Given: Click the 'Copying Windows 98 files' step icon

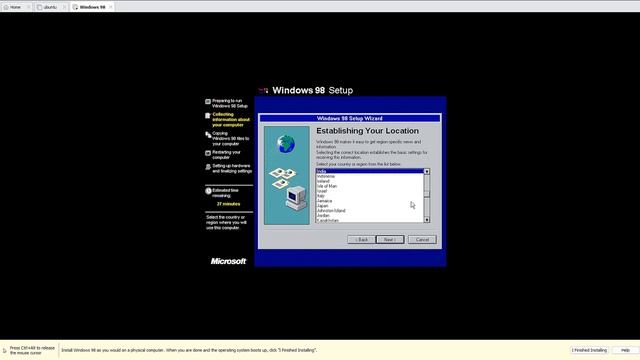Looking at the screenshot, I should [x=208, y=135].
